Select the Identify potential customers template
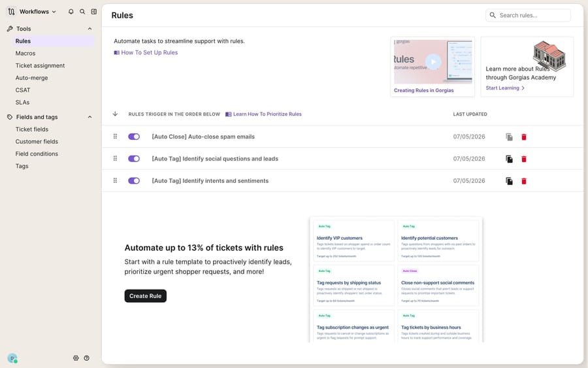This screenshot has width=588, height=368. (438, 241)
